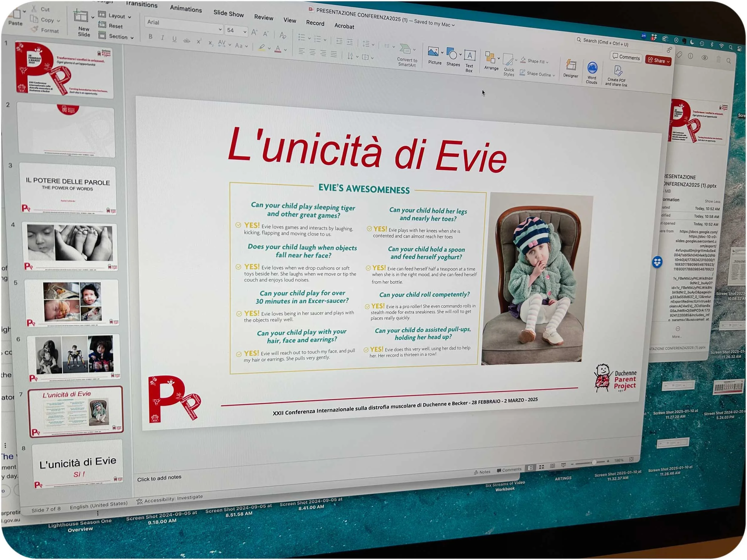Screen dimensions: 747x560
Task: Click the Comments button in ribbon
Action: (627, 57)
